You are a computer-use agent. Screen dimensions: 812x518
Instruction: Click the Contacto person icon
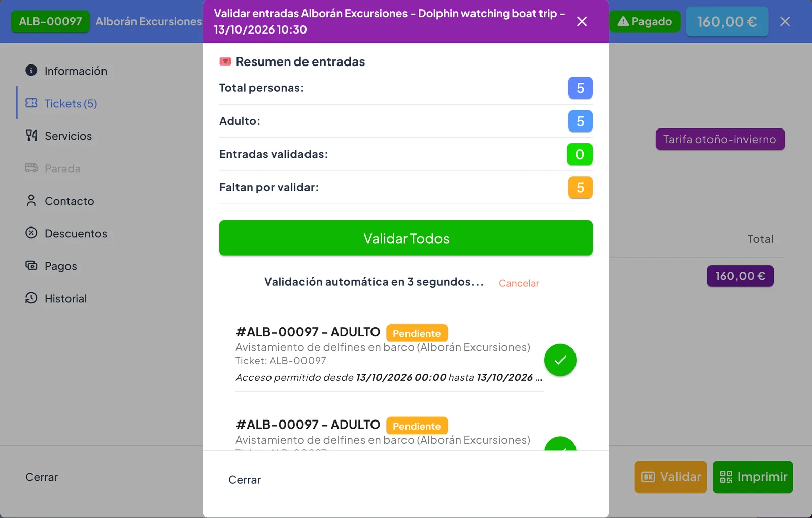coord(31,200)
